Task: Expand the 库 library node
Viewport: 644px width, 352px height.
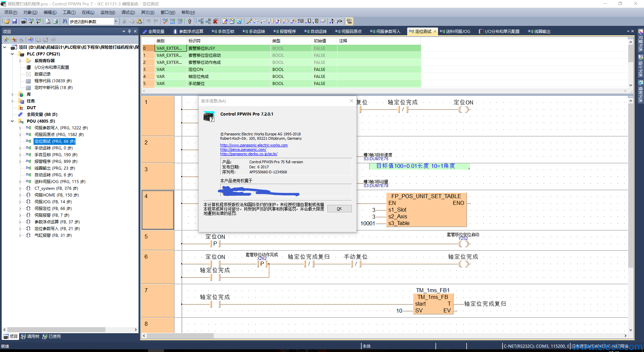Action: pos(12,94)
